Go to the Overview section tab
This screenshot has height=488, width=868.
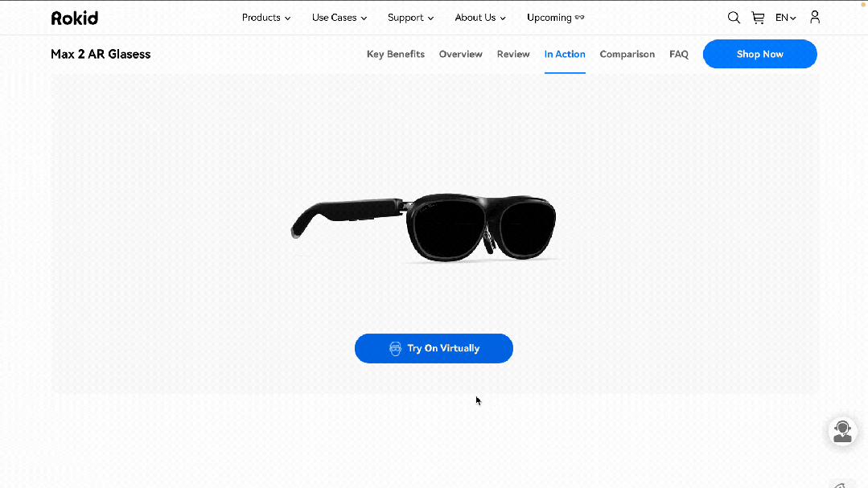click(461, 55)
